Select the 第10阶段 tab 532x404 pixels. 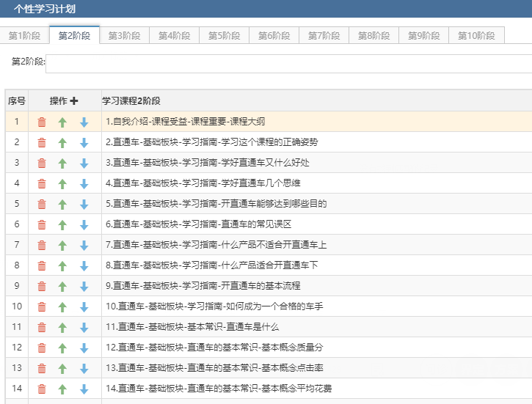[476, 36]
